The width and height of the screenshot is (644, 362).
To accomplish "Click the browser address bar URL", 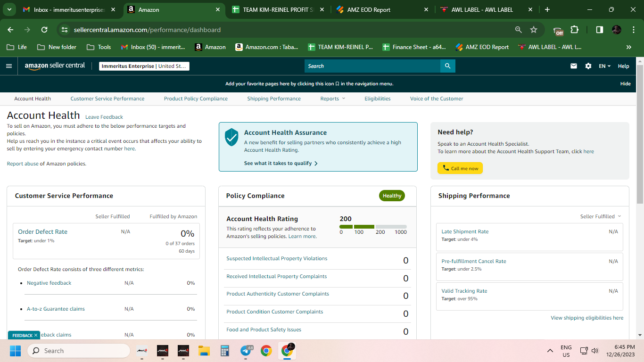I will coord(147,30).
